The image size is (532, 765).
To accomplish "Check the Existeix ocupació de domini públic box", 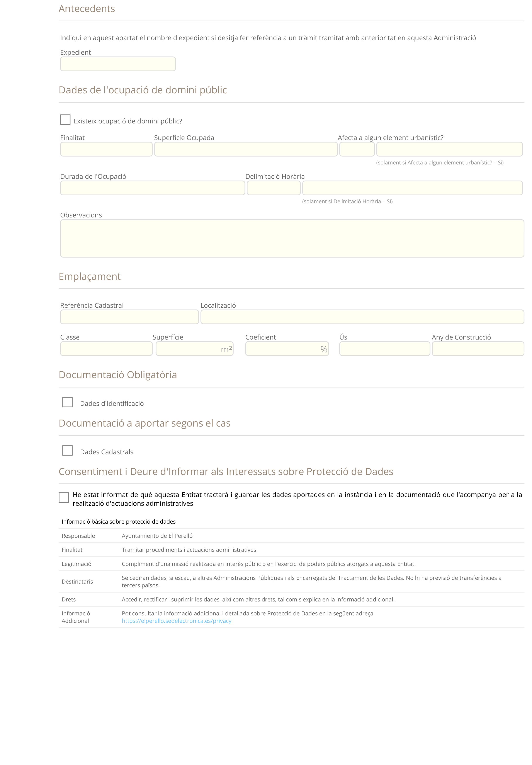I will point(65,120).
